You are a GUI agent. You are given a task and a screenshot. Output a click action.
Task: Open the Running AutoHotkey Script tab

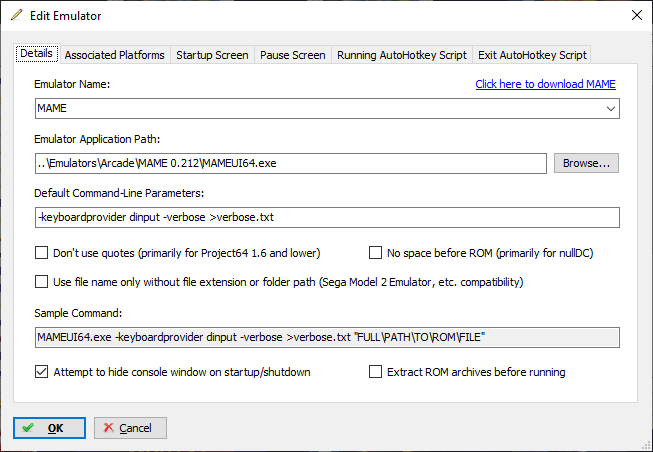(x=402, y=55)
